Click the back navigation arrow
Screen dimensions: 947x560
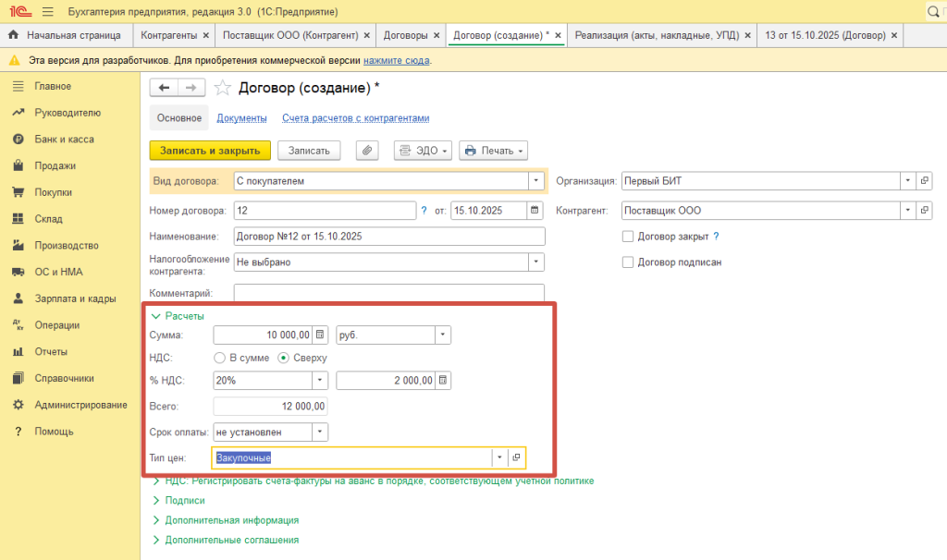tap(165, 88)
